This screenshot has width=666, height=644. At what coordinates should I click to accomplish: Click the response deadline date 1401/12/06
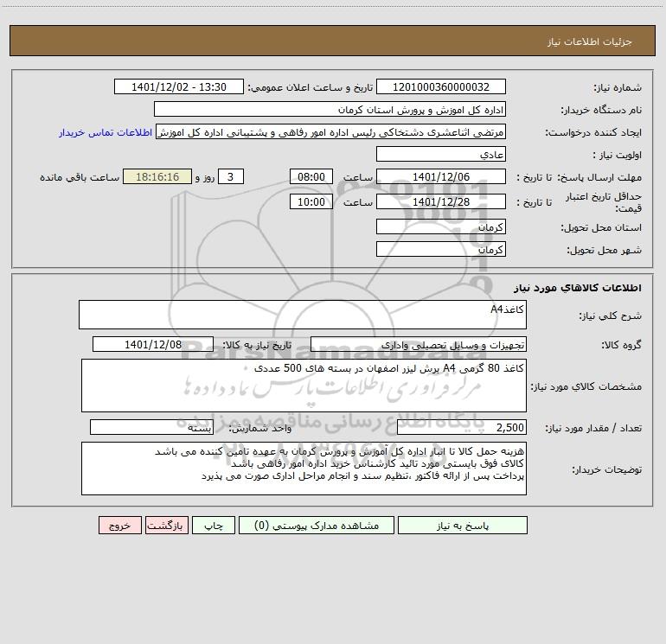pyautogui.click(x=441, y=176)
